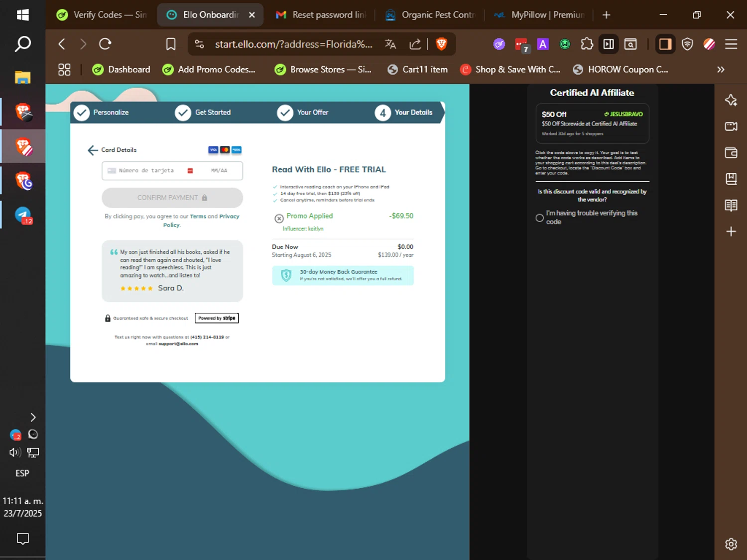
Task: Click the CONFIRM PAYMENT button
Action: pyautogui.click(x=172, y=198)
